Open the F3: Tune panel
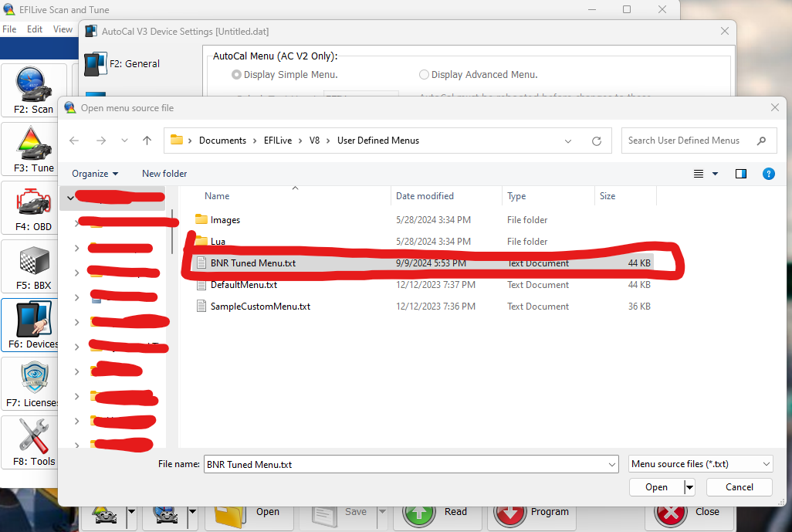 coord(33,150)
